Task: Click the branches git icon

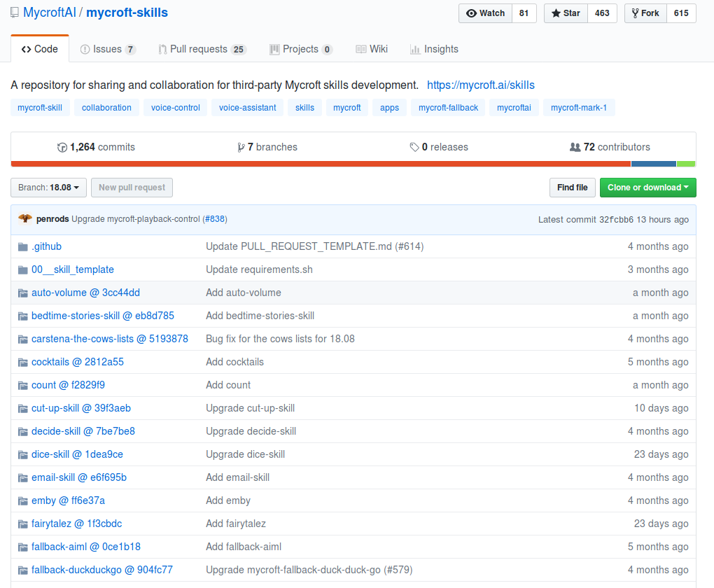Action: click(x=241, y=147)
